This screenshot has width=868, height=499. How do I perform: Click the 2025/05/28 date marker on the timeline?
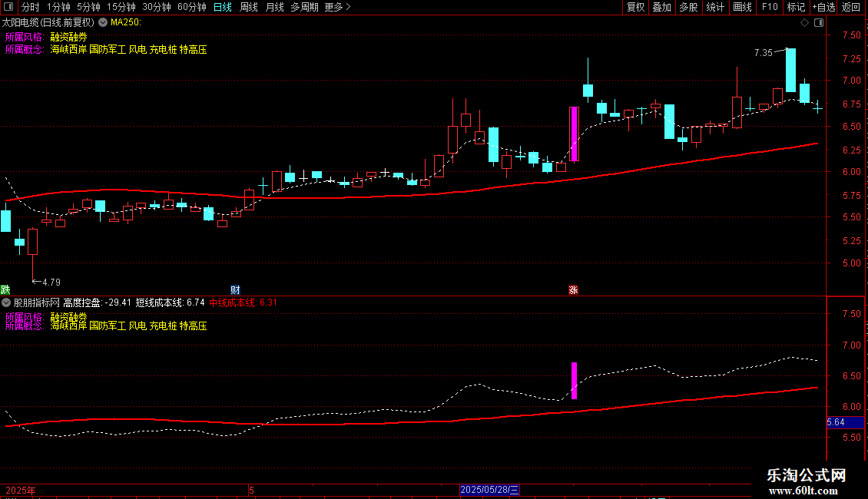pyautogui.click(x=489, y=490)
